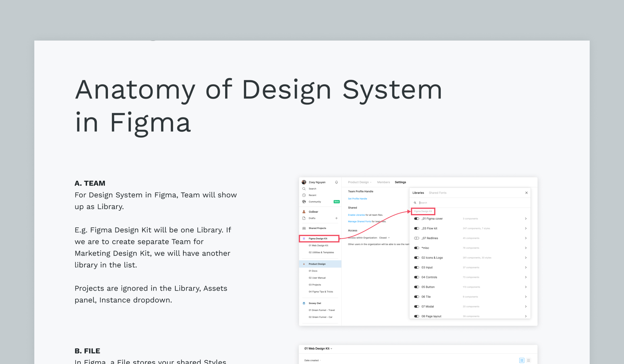Screen dimensions: 624x364
Task: Open the Date created sort dropdown
Action: pos(313,360)
